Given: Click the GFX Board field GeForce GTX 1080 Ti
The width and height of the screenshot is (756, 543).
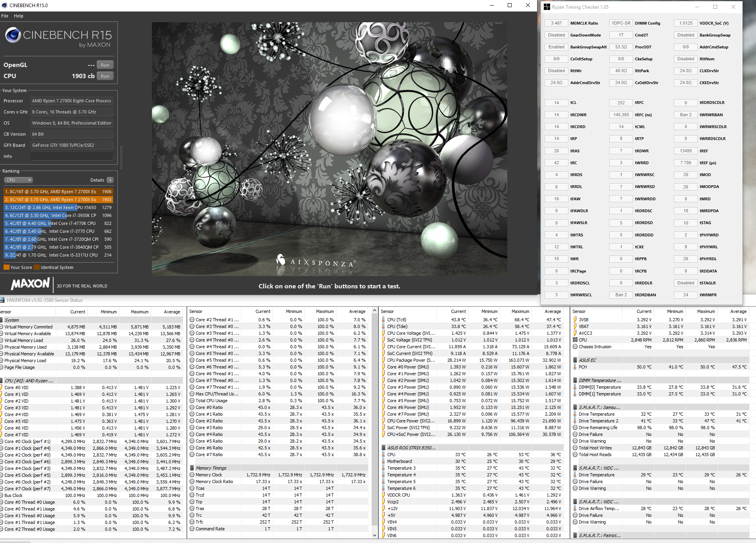Looking at the screenshot, I should pyautogui.click(x=72, y=145).
